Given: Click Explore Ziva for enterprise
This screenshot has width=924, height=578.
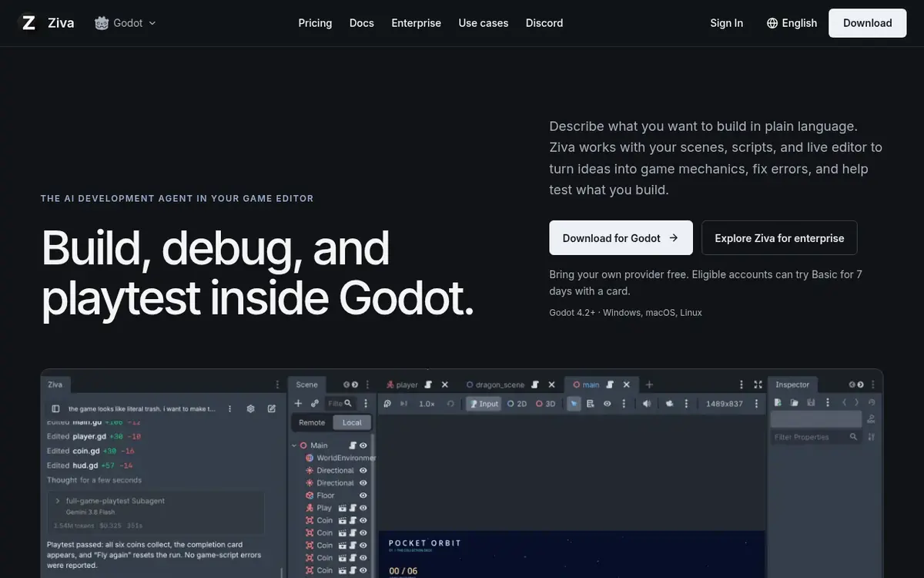Looking at the screenshot, I should point(779,238).
